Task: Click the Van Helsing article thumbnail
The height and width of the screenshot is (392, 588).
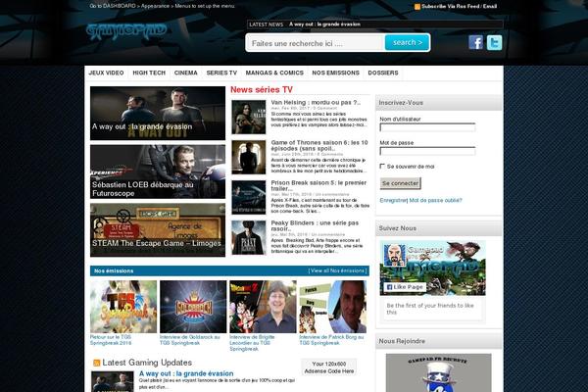Action: pos(249,117)
